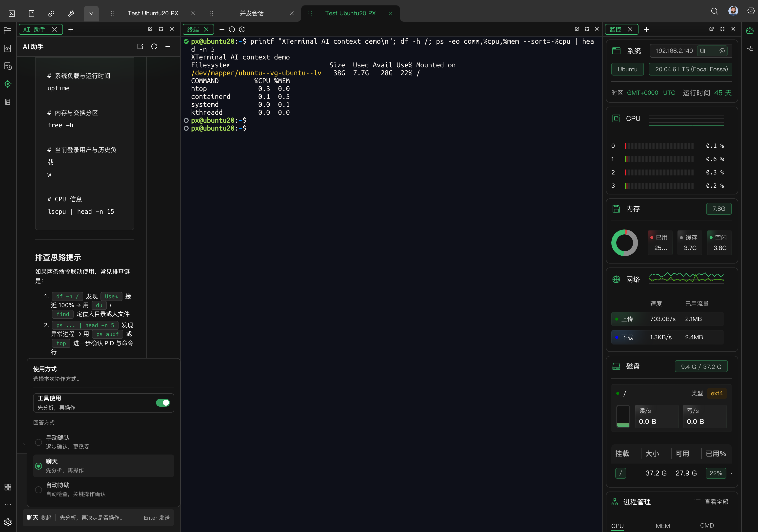Click 查看全部 in 进程管理
This screenshot has width=758, height=532.
click(711, 502)
